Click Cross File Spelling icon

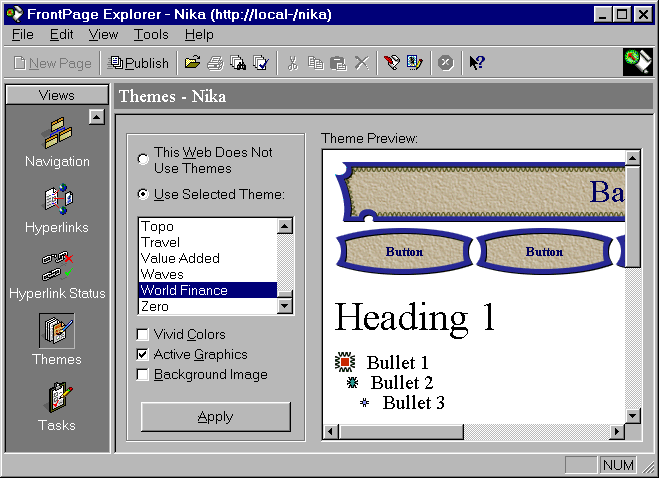pyautogui.click(x=261, y=63)
